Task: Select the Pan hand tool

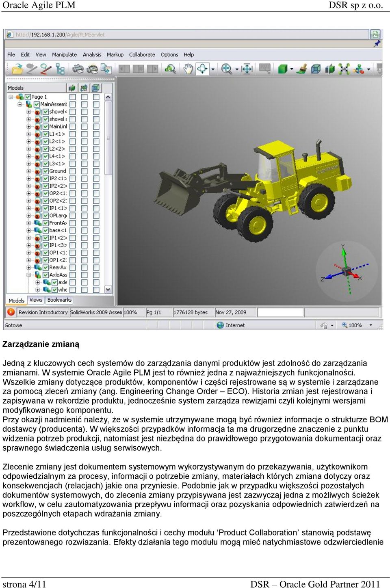Action: 188,69
